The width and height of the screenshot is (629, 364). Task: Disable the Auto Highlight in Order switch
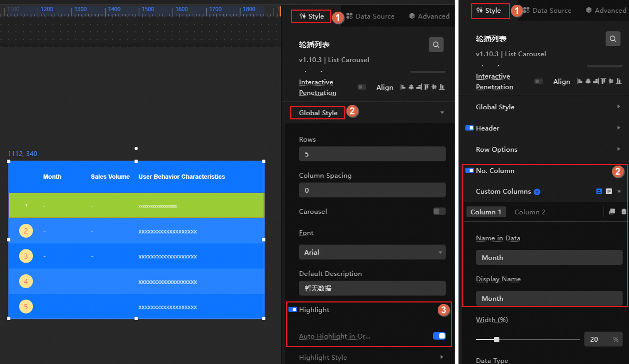tap(439, 336)
